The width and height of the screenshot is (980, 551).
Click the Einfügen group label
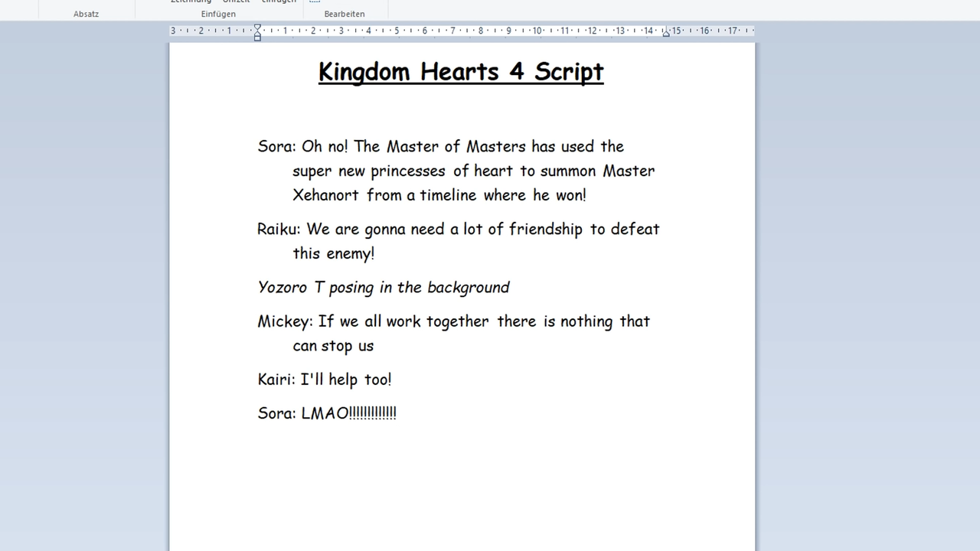tap(218, 14)
